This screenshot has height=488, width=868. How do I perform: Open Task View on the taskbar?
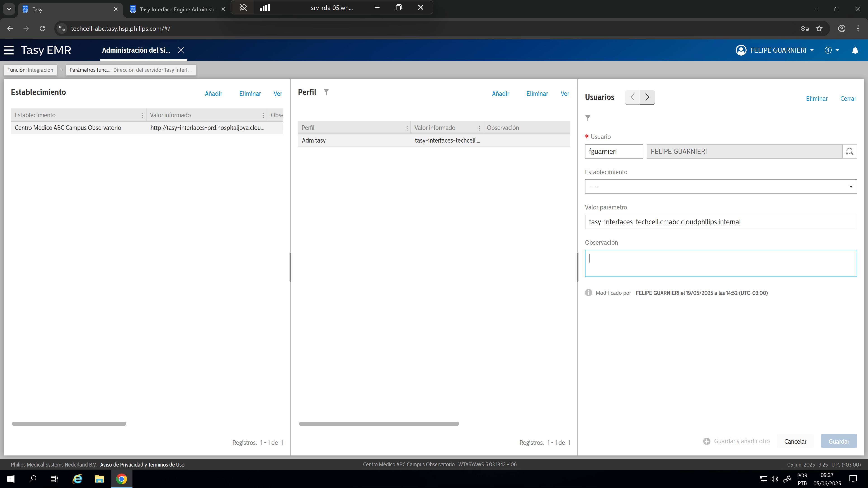coord(54,479)
